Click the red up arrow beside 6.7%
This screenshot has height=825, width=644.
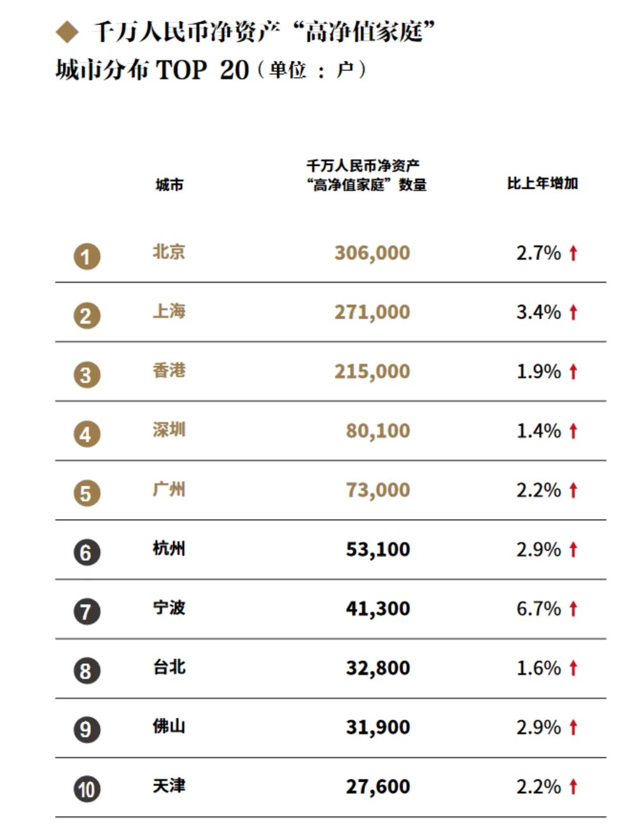pos(573,609)
